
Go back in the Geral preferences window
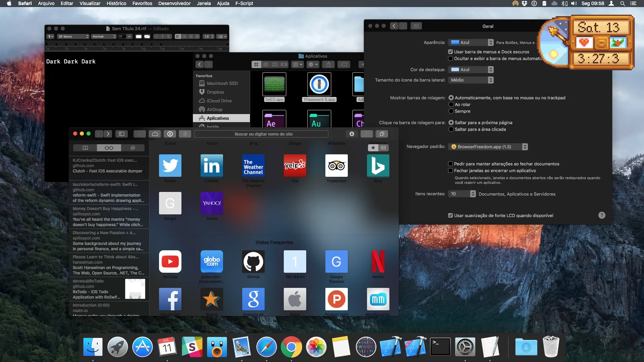pos(394,26)
